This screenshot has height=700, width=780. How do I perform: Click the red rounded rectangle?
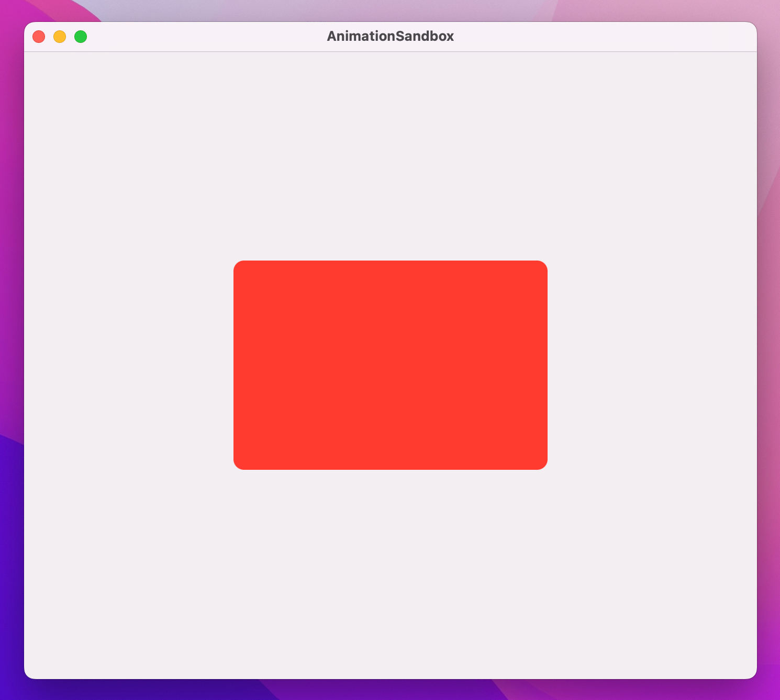(390, 365)
